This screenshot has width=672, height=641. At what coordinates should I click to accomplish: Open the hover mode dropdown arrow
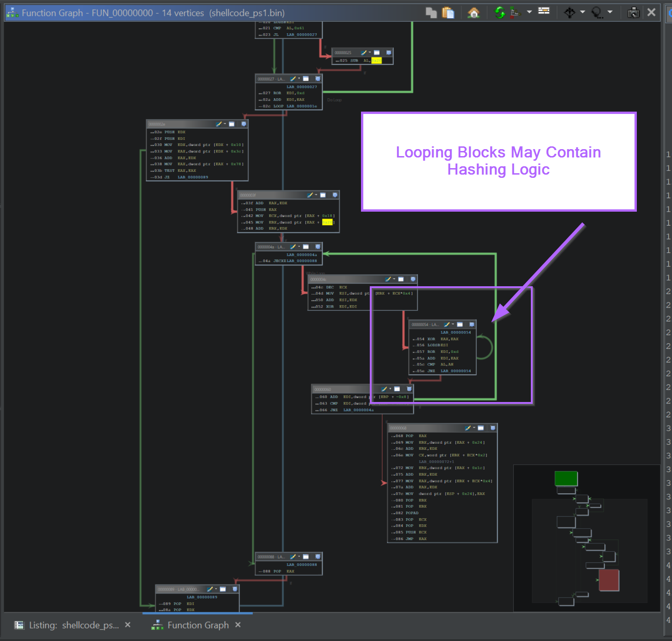[x=583, y=12]
